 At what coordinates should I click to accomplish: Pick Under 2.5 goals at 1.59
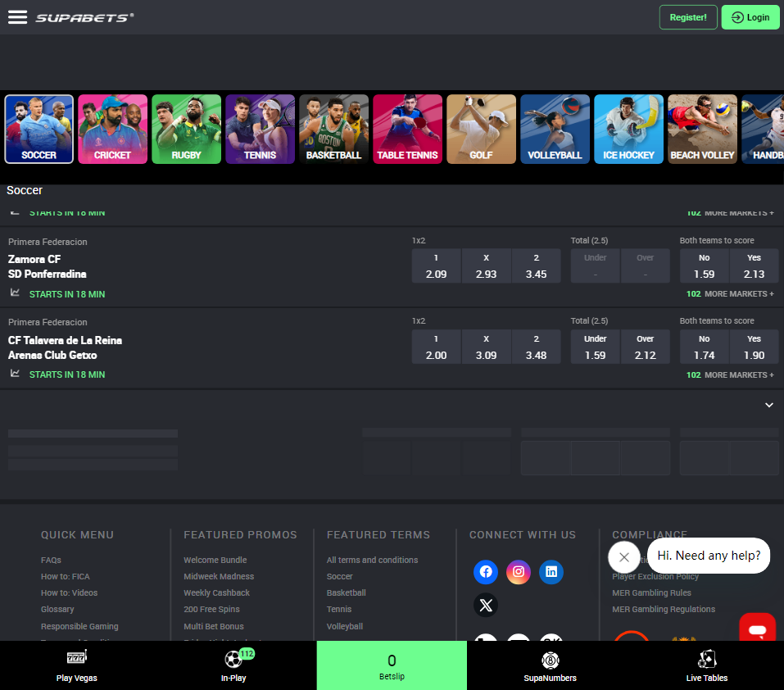click(595, 347)
